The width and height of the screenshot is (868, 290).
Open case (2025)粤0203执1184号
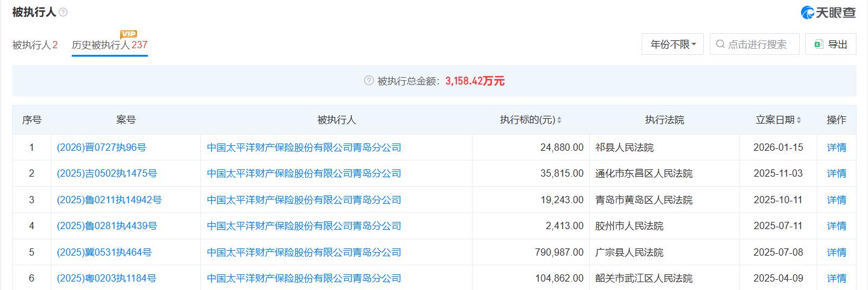(107, 278)
